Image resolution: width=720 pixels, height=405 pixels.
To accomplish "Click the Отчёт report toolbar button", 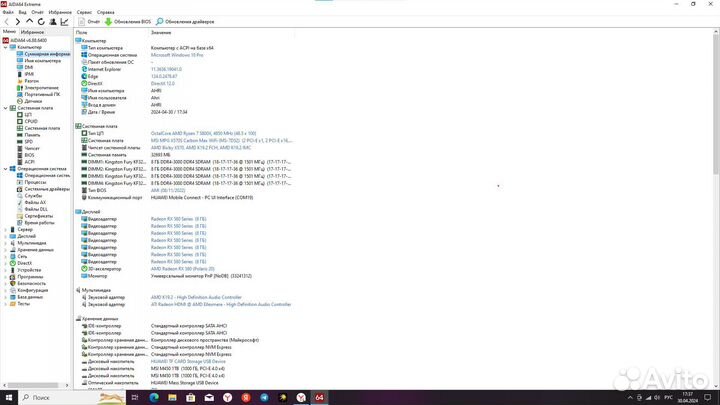I will click(x=89, y=22).
